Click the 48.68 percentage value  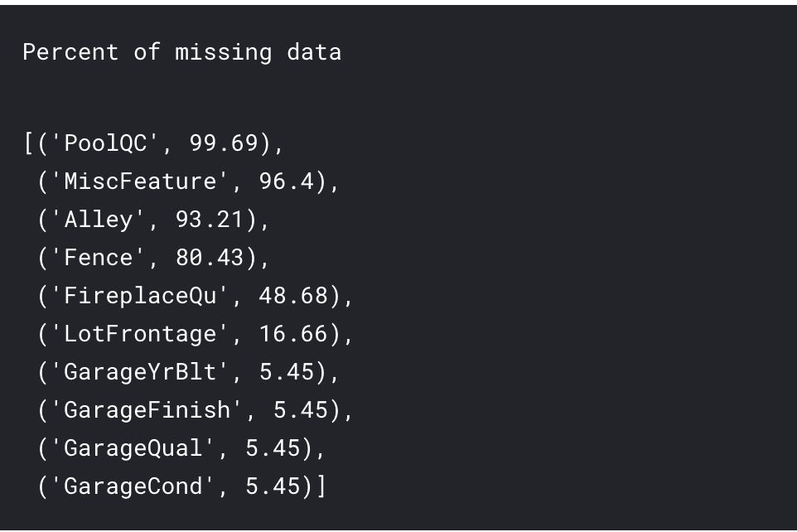[293, 296]
